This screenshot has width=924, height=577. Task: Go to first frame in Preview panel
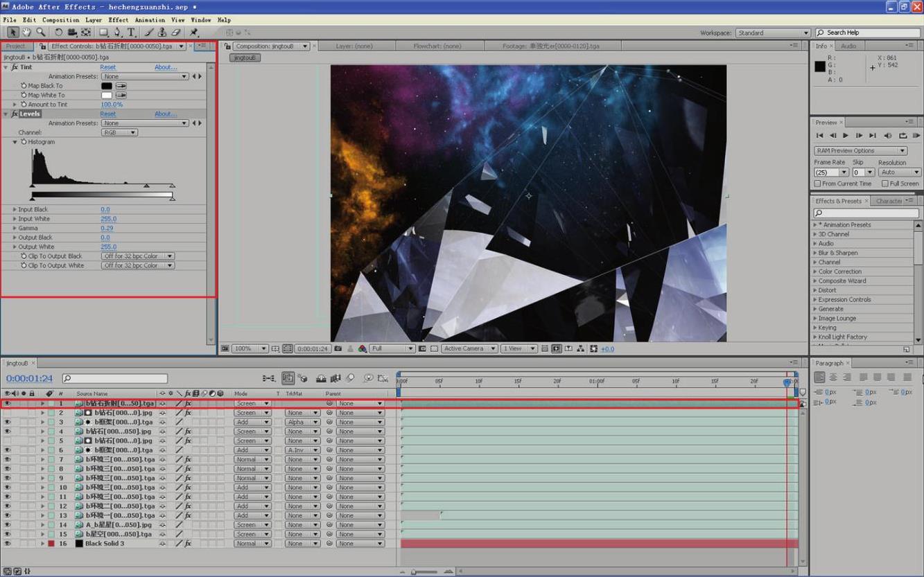click(x=819, y=136)
